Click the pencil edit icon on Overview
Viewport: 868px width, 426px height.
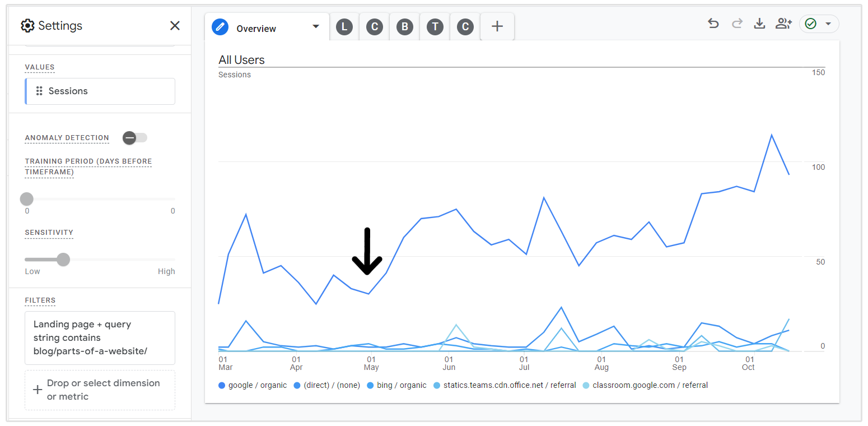coord(220,27)
